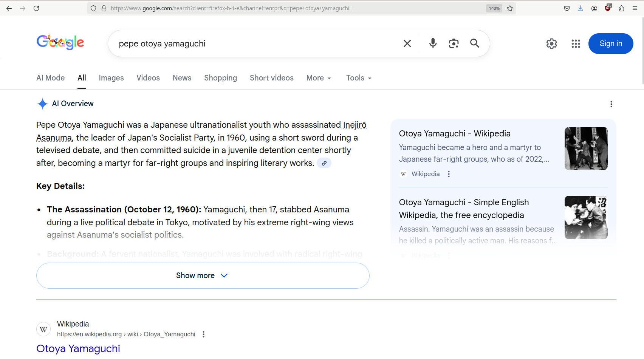Switch to the Images tab
The height and width of the screenshot is (359, 644).
[111, 78]
